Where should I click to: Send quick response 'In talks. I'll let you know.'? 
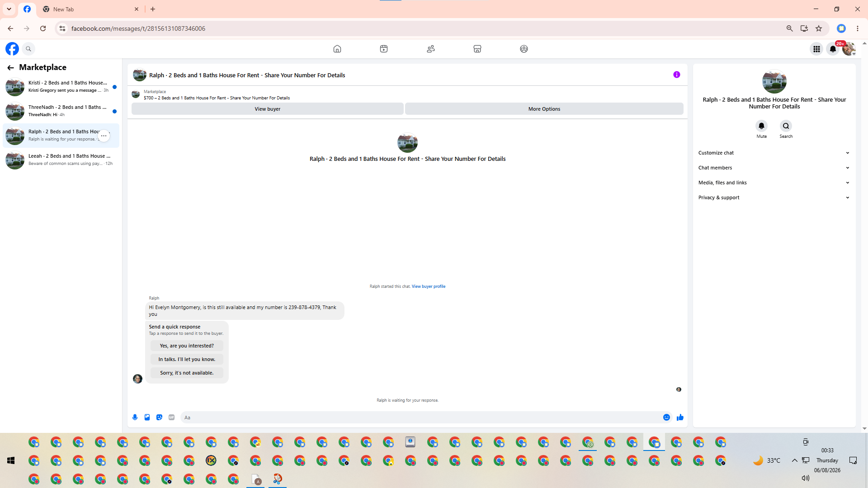(187, 359)
